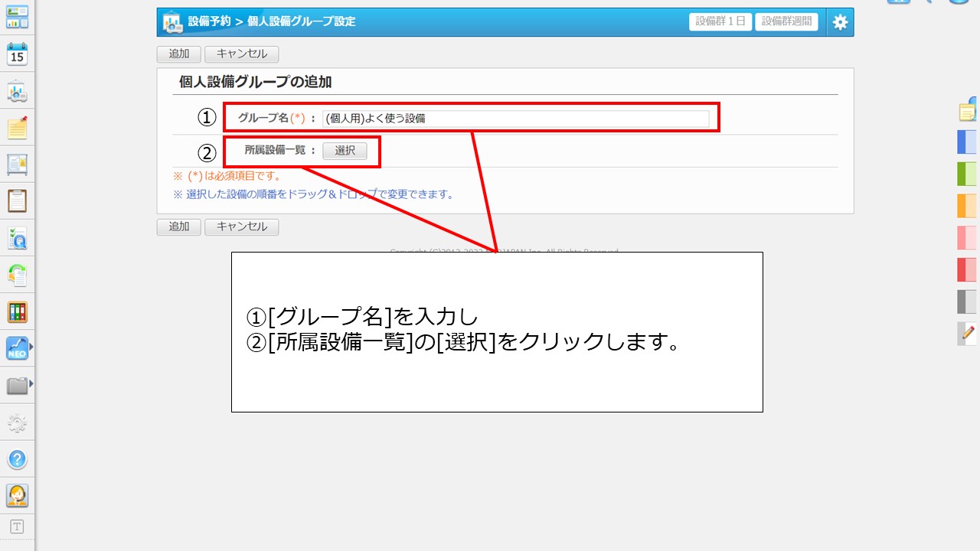The image size is (980, 551).
Task: Select the red sticky color swatch
Action: 967,270
